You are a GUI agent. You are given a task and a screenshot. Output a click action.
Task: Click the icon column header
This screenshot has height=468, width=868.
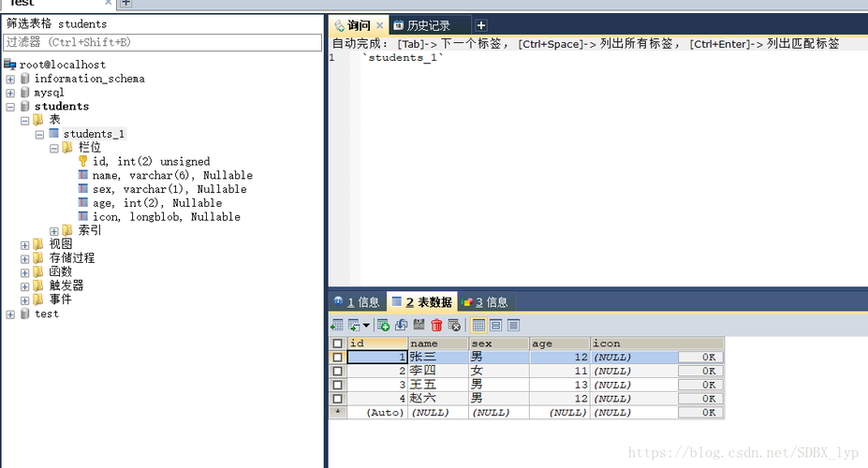tap(657, 344)
